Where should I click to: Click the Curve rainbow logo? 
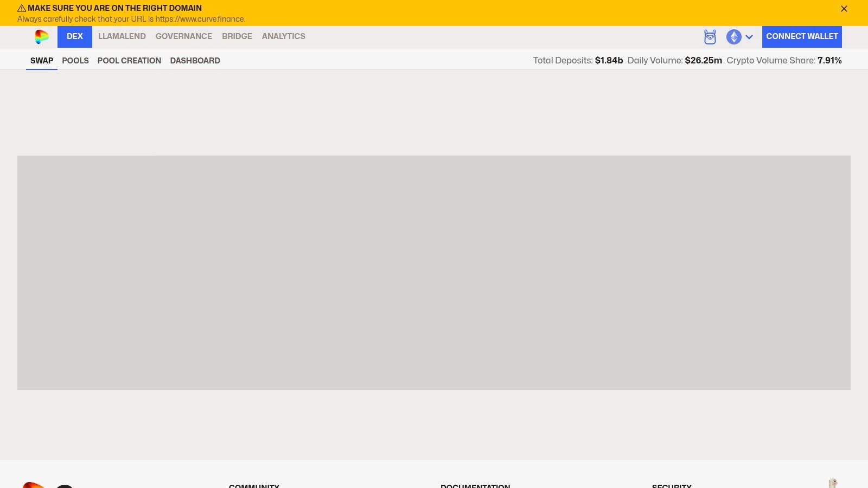pyautogui.click(x=42, y=37)
